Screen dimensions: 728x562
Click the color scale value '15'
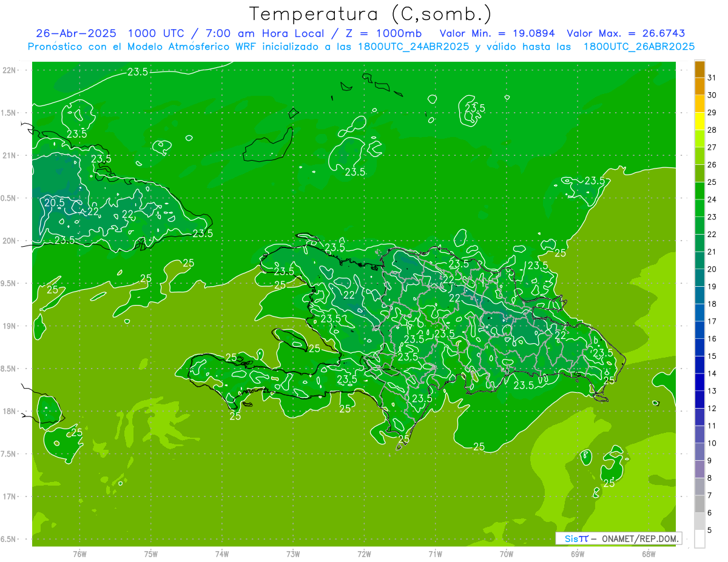712,356
